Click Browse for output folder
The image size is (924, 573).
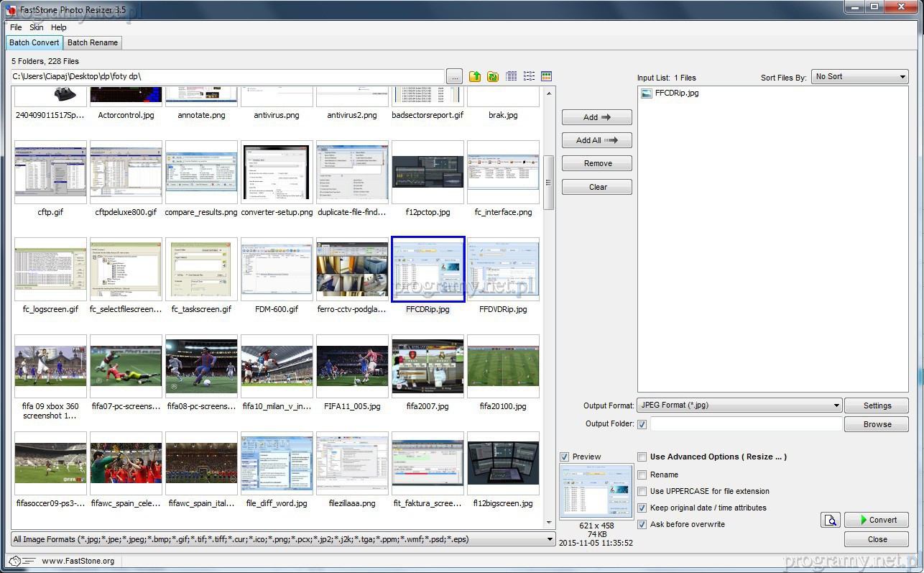[x=877, y=424]
